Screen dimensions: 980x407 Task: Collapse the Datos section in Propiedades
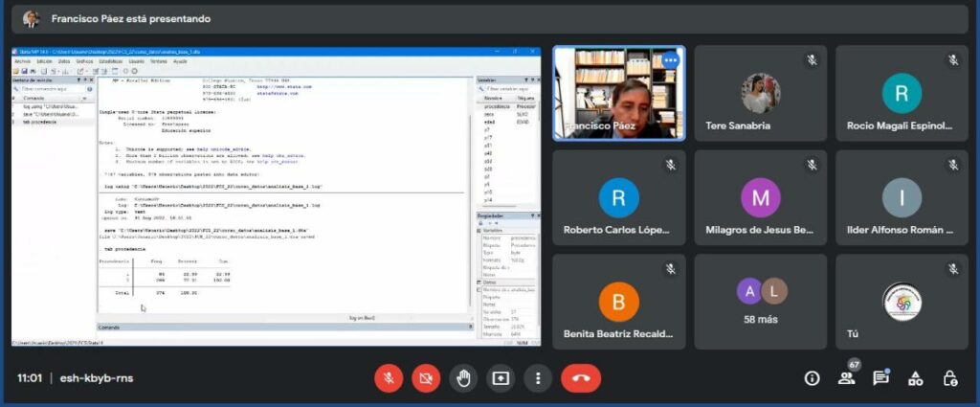pos(479,282)
